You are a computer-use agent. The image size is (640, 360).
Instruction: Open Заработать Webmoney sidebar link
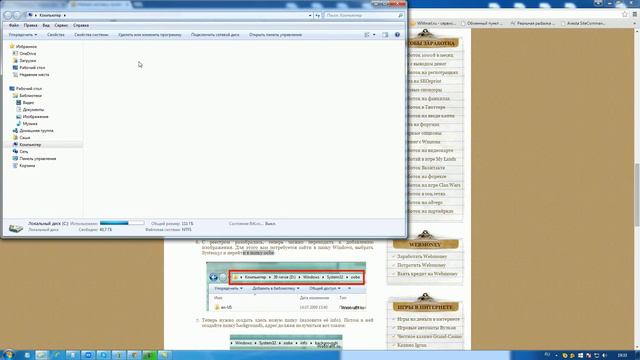point(422,256)
